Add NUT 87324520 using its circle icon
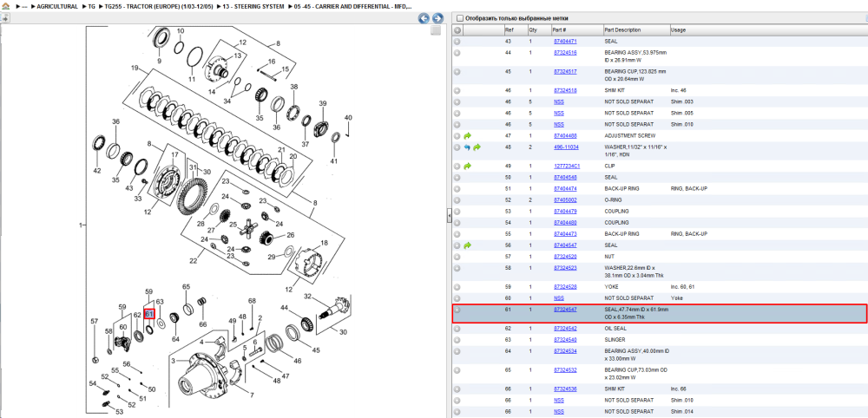 point(457,257)
